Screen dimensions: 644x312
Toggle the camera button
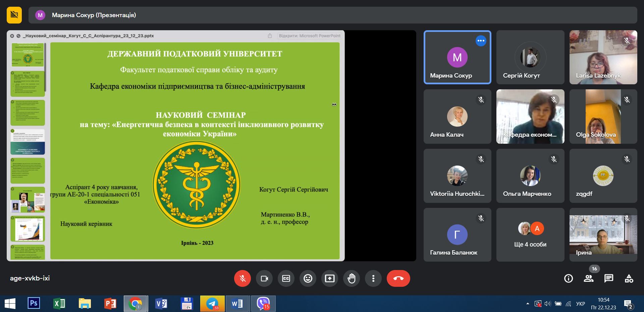[264, 278]
